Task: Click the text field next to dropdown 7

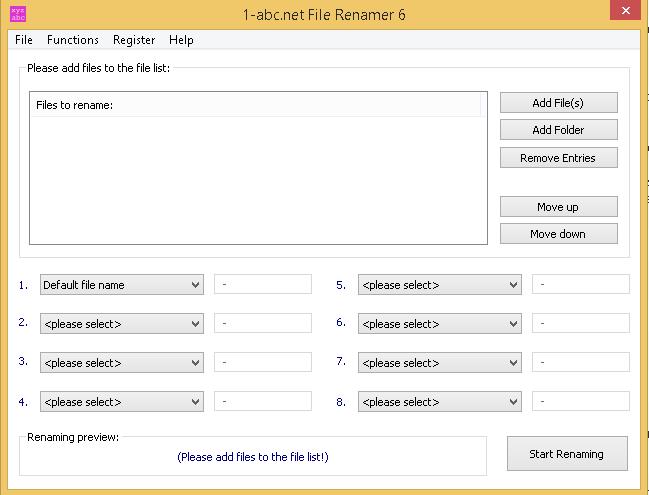Action: click(x=581, y=362)
